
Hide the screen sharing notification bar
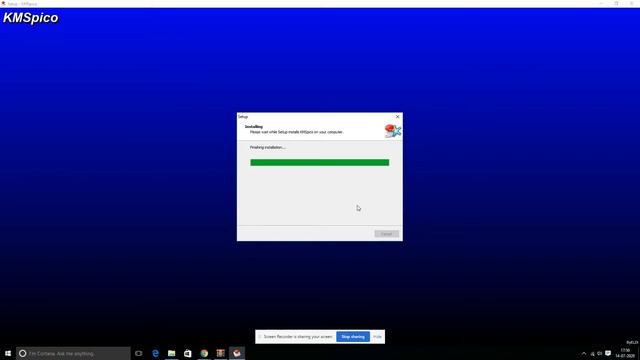tap(378, 337)
